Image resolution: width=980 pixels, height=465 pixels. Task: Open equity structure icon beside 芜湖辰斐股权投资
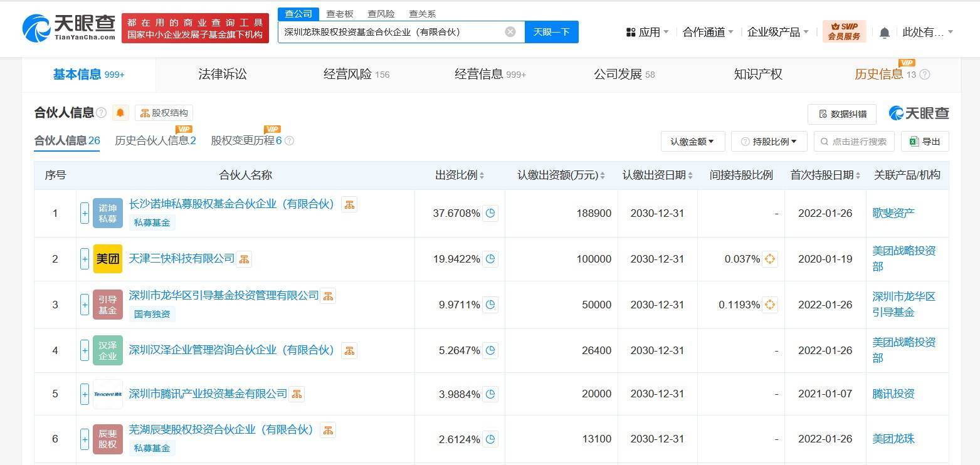click(328, 430)
